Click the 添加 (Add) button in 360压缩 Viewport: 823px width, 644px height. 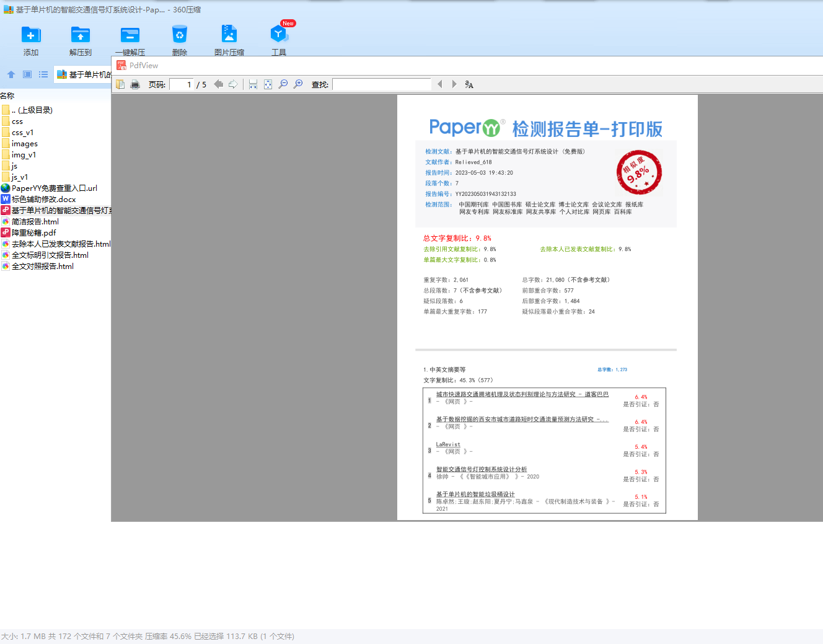coord(31,41)
